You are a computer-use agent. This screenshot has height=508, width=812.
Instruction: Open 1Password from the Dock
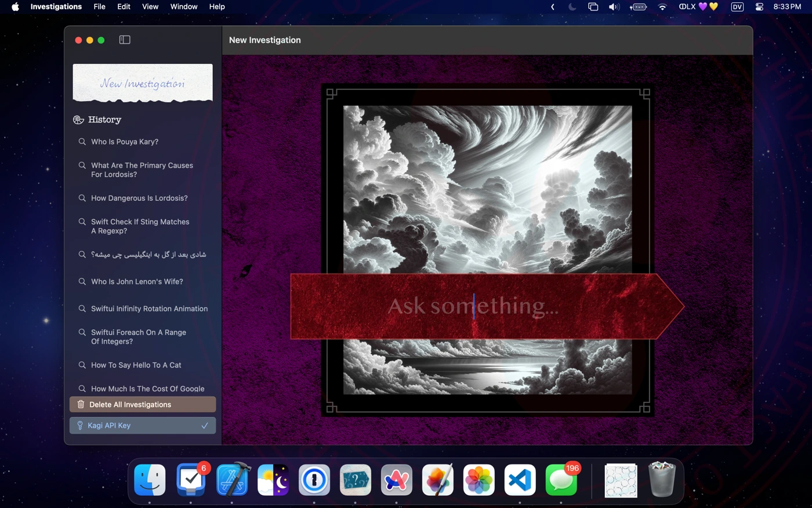pos(314,480)
